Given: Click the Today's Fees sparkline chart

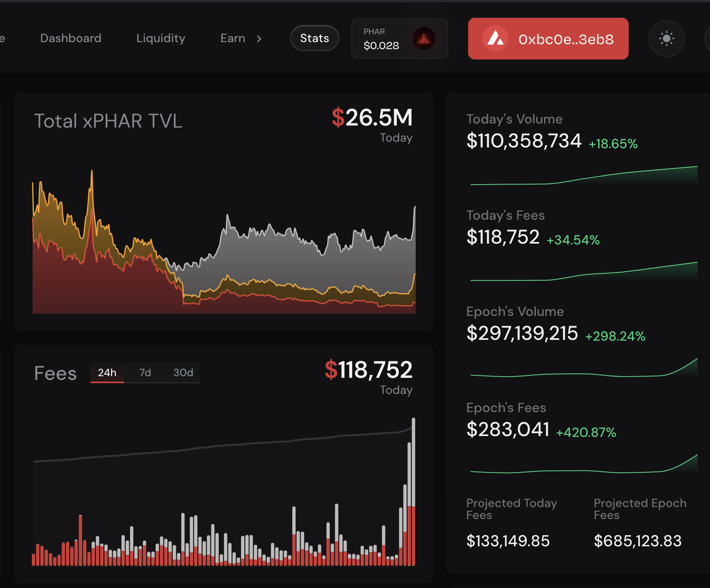Looking at the screenshot, I should coord(584,271).
